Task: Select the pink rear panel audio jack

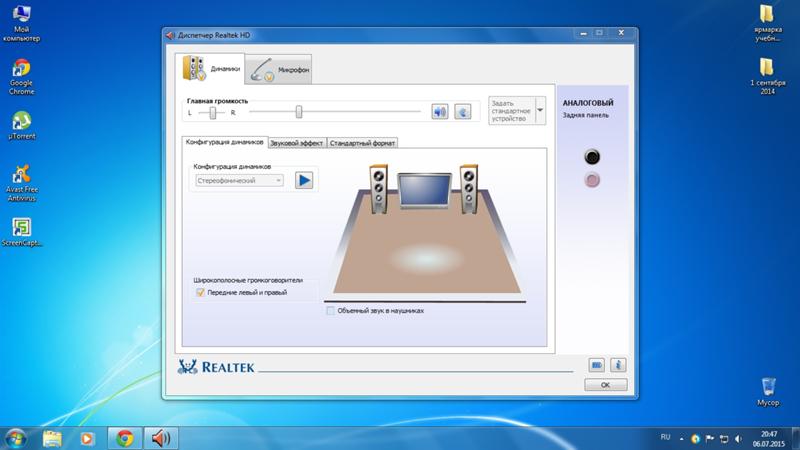Action: point(592,180)
